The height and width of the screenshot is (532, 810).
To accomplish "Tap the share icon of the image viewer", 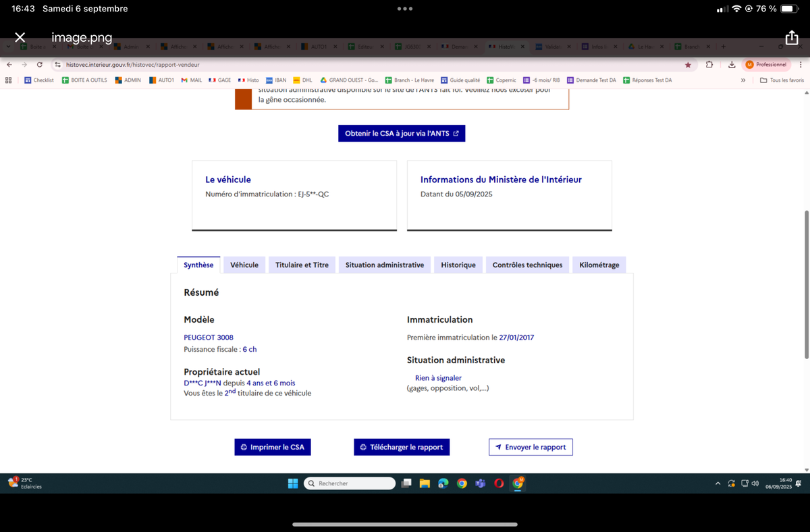I will coord(792,37).
